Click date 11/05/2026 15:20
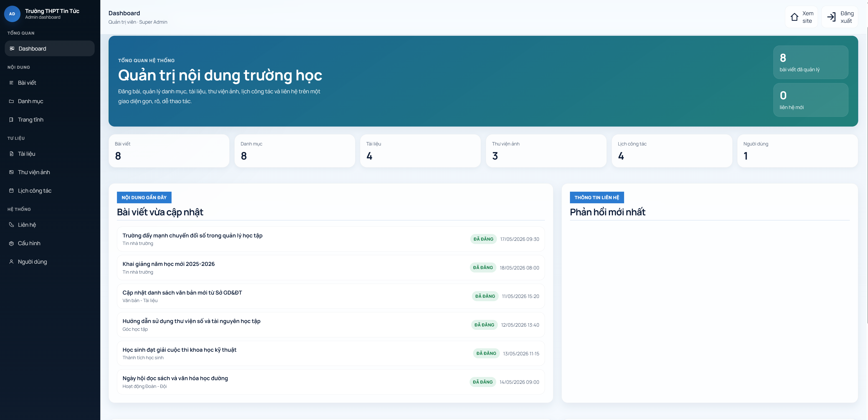Screen dimensions: 868x420 pyautogui.click(x=521, y=296)
